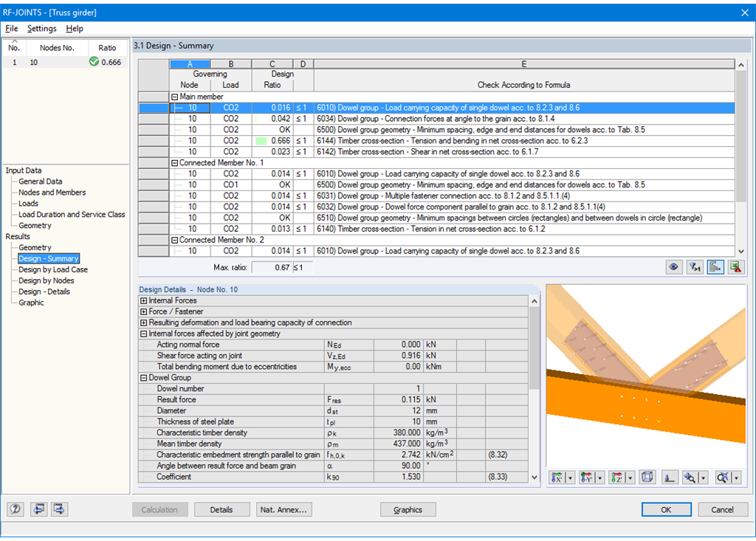The height and width of the screenshot is (541, 756).
Task: Open dropdown next to magnifier X icon
Action: [736, 478]
